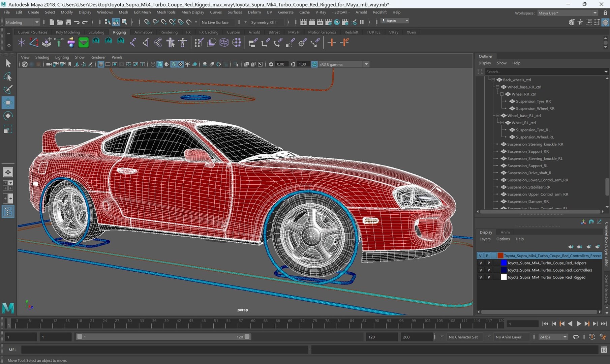
Task: Choose the Lasso selection tool
Action: click(x=8, y=77)
